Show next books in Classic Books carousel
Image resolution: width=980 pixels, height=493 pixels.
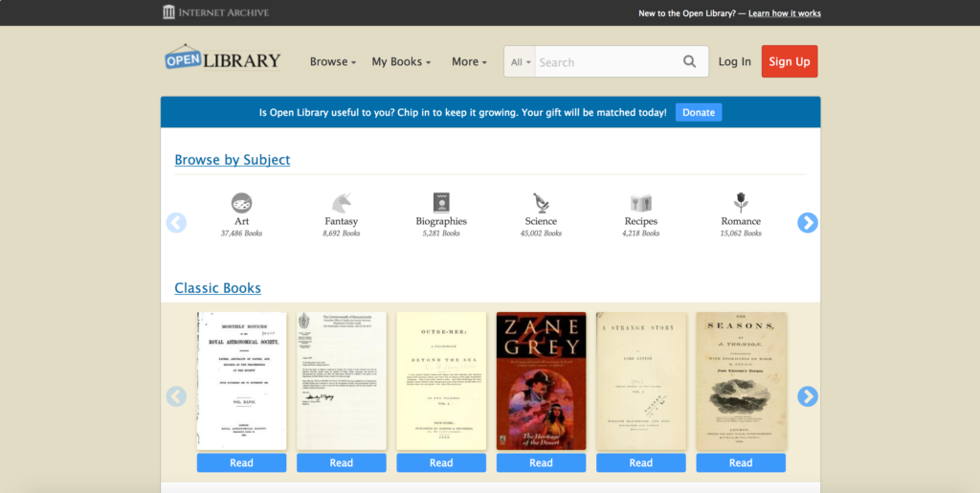(808, 396)
